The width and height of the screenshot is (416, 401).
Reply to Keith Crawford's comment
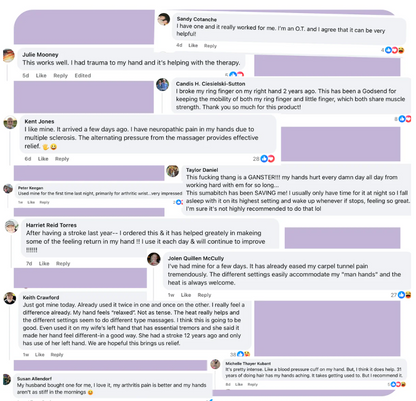click(57, 354)
